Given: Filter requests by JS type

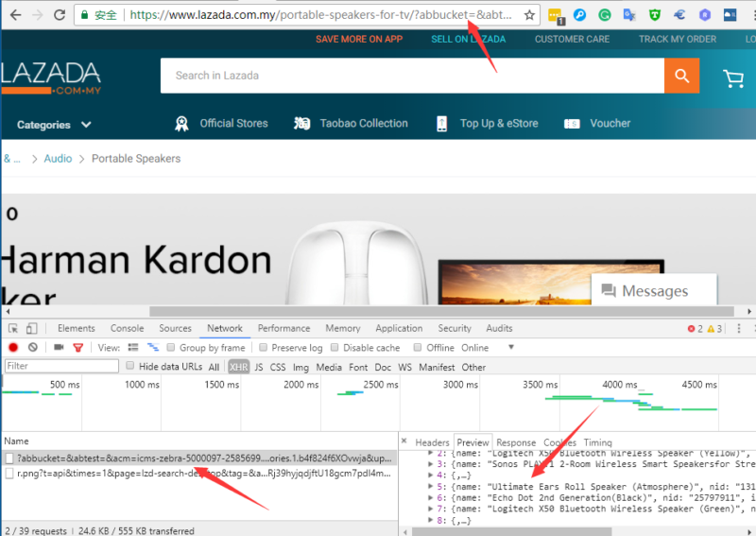Looking at the screenshot, I should tap(259, 367).
